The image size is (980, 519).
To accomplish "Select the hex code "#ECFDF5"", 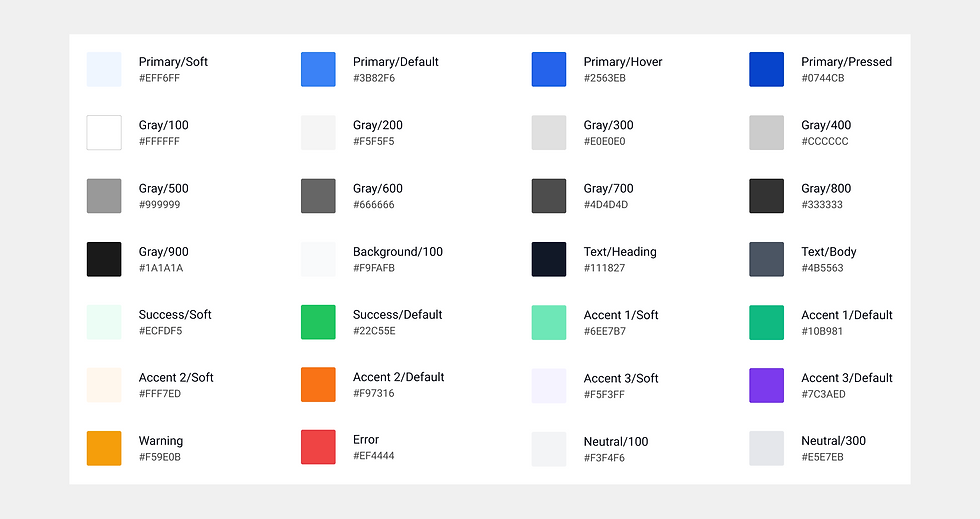I will [x=161, y=331].
